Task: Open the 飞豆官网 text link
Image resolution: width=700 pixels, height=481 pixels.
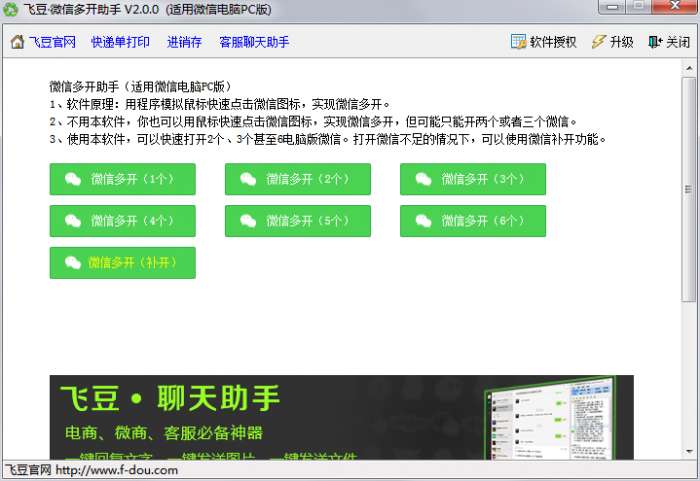Action: coord(52,42)
